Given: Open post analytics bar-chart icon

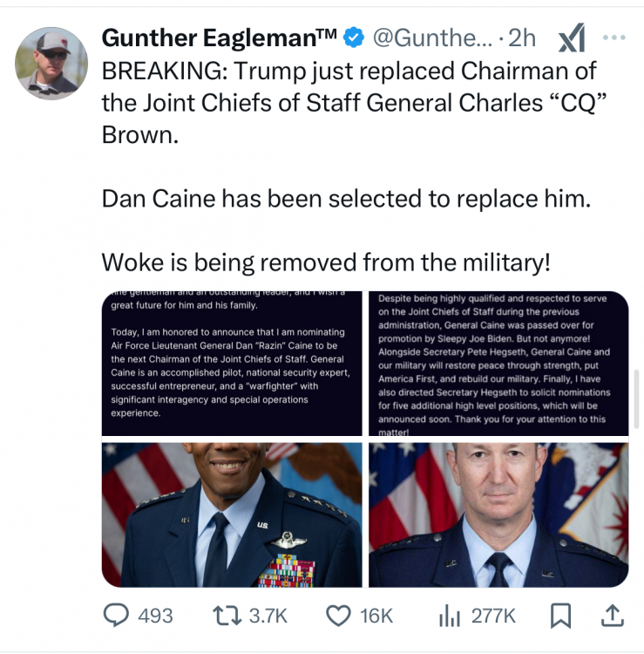Looking at the screenshot, I should (449, 616).
